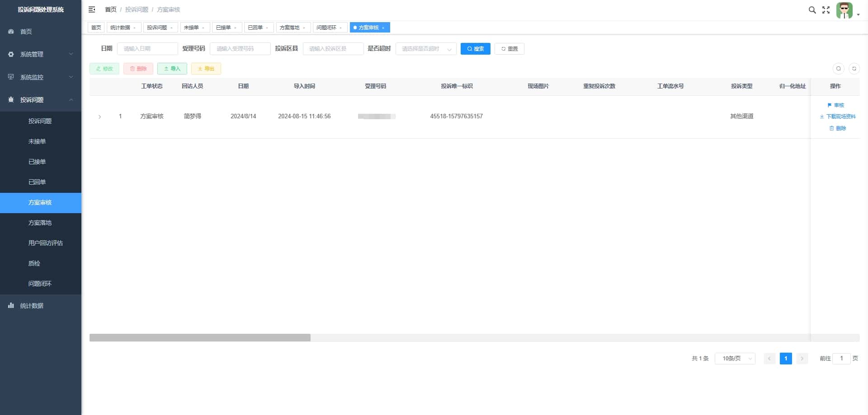Click the 首页 dashboard sidebar icon
The height and width of the screenshot is (415, 868).
pos(11,32)
